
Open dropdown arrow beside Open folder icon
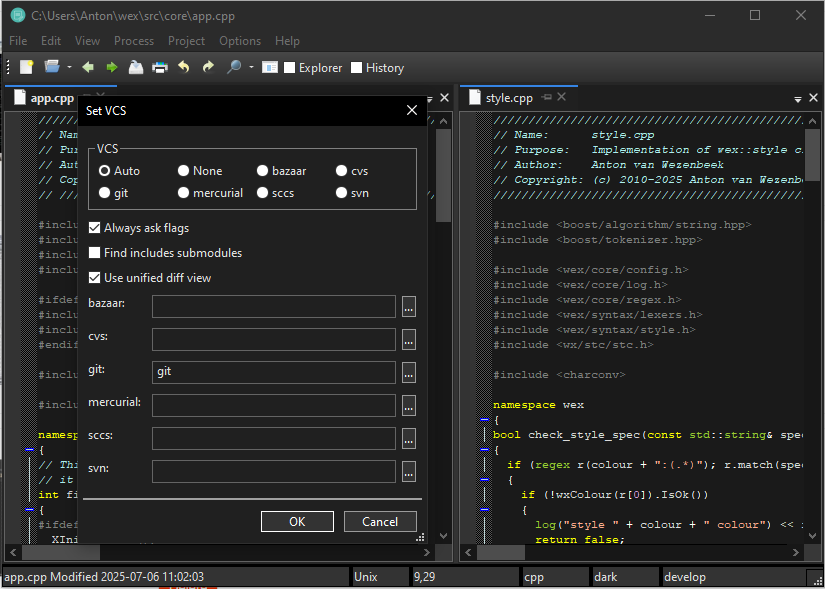pos(69,67)
